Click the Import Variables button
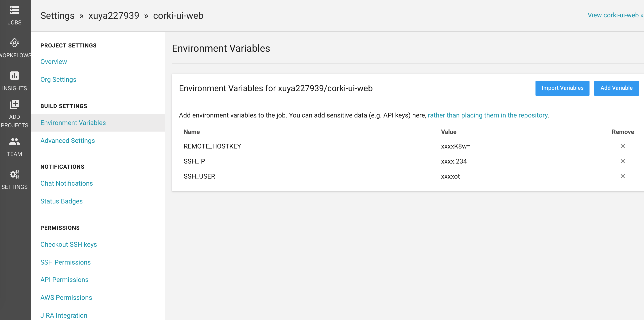The image size is (644, 320). [562, 88]
